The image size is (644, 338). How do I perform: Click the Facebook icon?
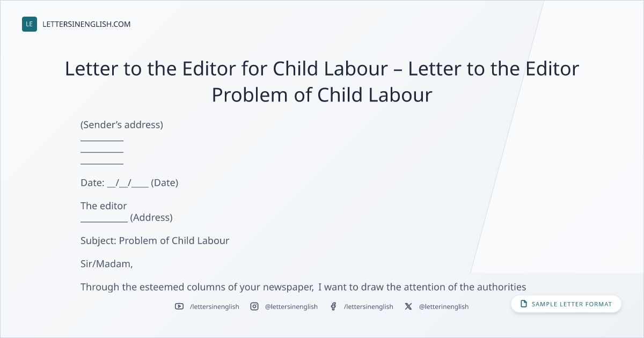[333, 306]
